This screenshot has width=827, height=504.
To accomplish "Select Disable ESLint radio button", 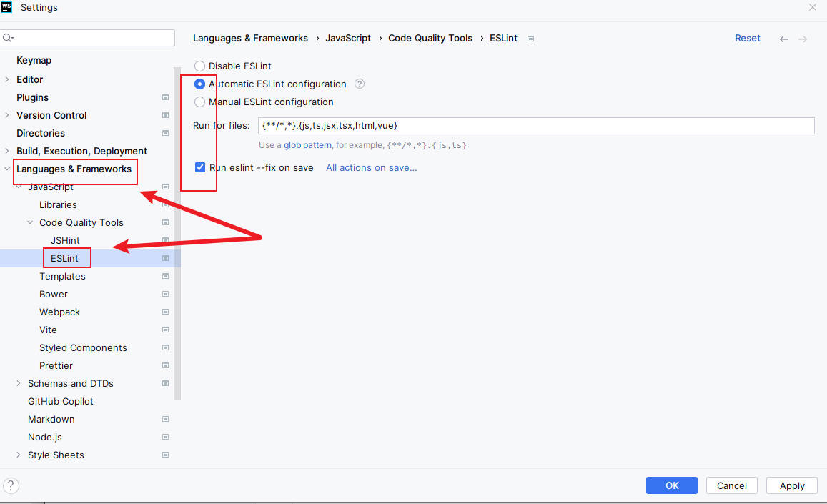I will pos(199,66).
